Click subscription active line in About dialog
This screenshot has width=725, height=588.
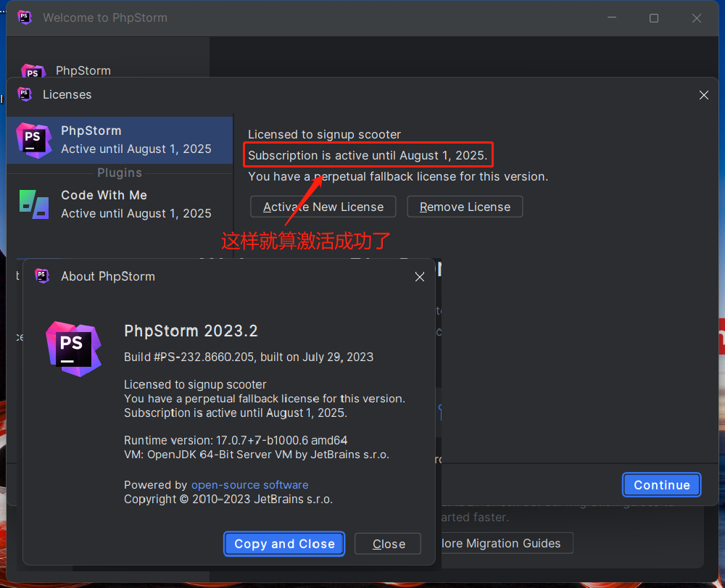(236, 413)
